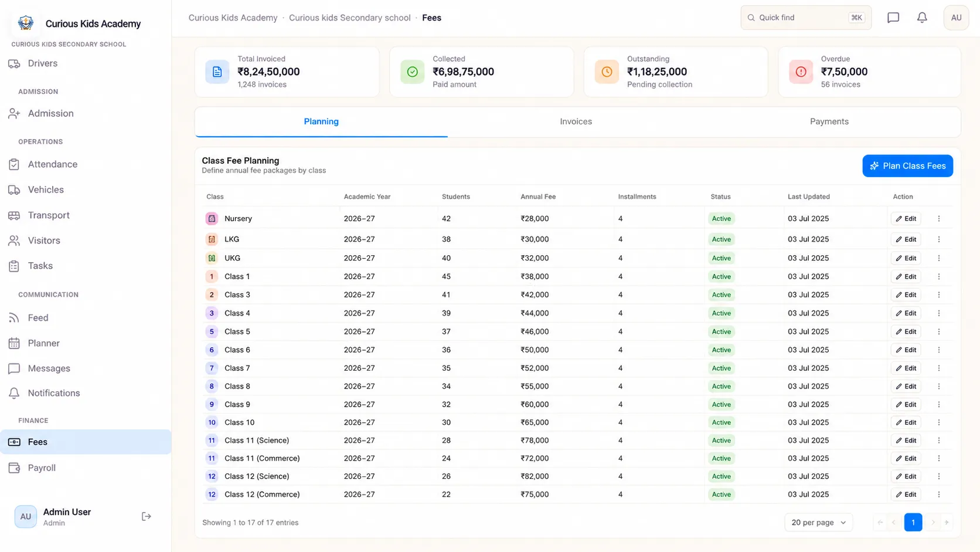Image resolution: width=980 pixels, height=552 pixels.
Task: Open Drivers in the sidebar
Action: 86,63
